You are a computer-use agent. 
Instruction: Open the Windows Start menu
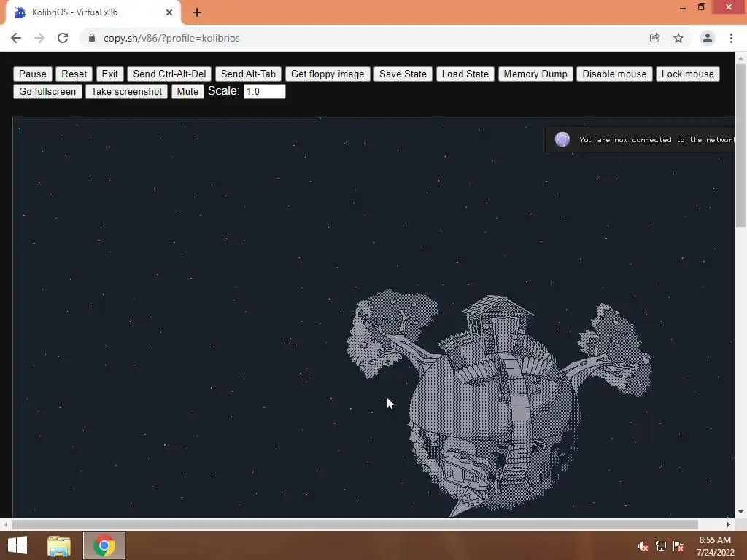point(18,545)
